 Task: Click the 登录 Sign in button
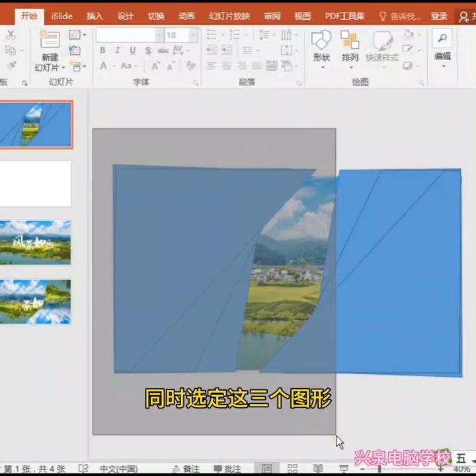439,16
